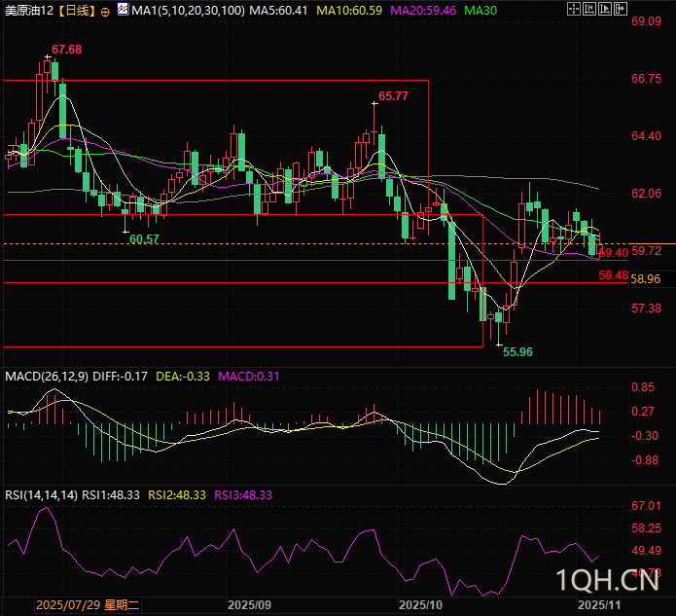This screenshot has height=616, width=676.
Task: Click the 2025/07/29 星期二 date marker
Action: point(88,604)
